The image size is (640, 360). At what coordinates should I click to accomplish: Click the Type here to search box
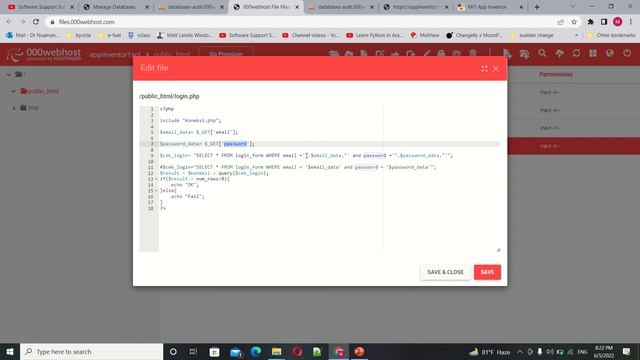click(91, 351)
